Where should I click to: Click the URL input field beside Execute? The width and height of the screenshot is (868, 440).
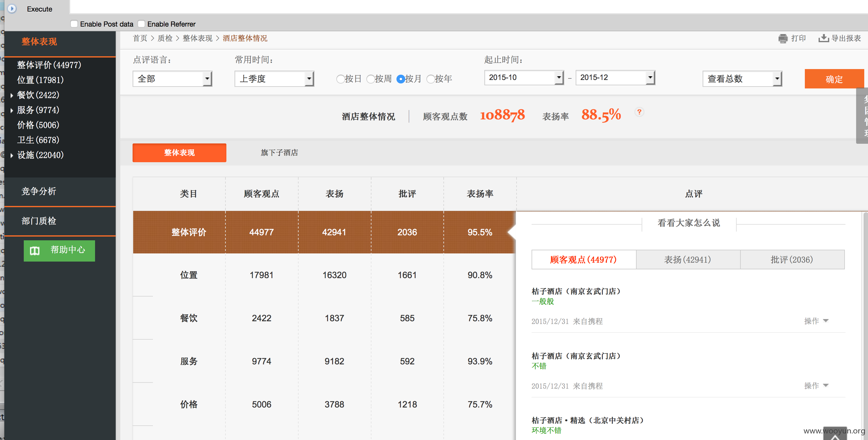(468, 7)
